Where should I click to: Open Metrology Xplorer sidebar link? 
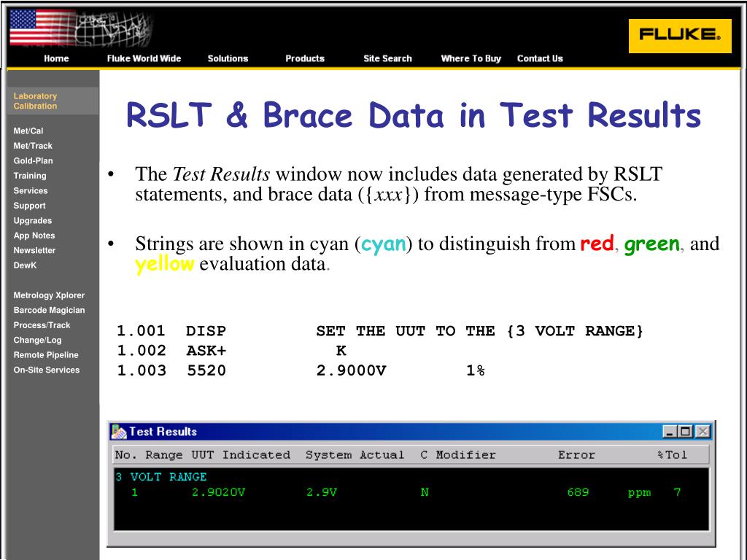pyautogui.click(x=49, y=295)
